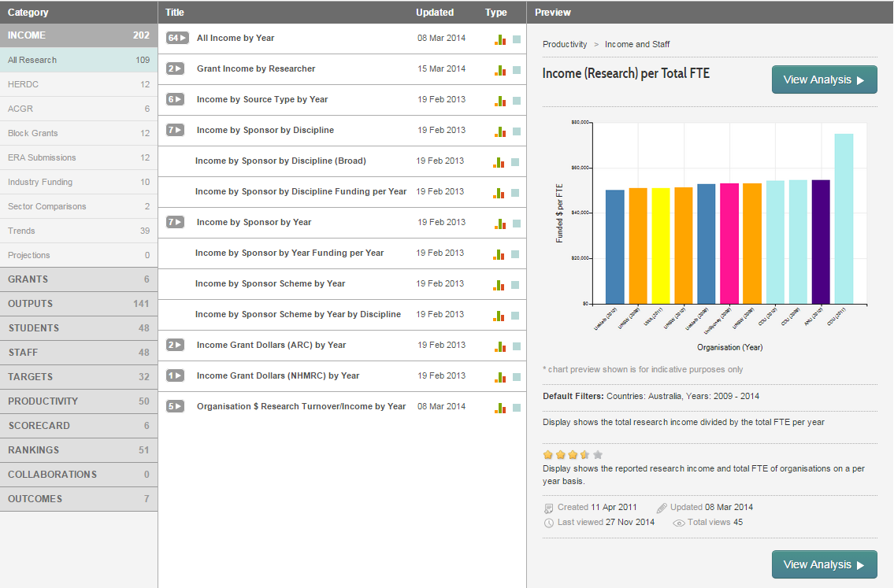Screen dimensions: 894x588
Task: Click the pencil icon beside Updated date
Action: 662,508
